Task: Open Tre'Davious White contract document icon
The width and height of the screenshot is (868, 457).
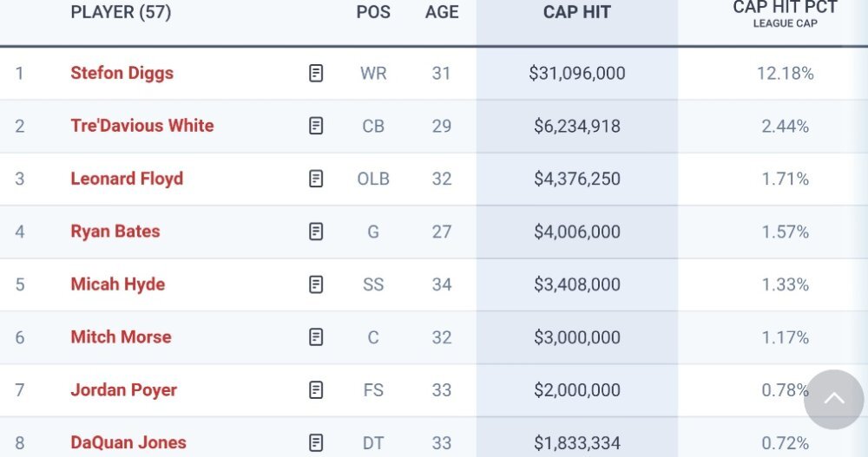Action: point(316,126)
